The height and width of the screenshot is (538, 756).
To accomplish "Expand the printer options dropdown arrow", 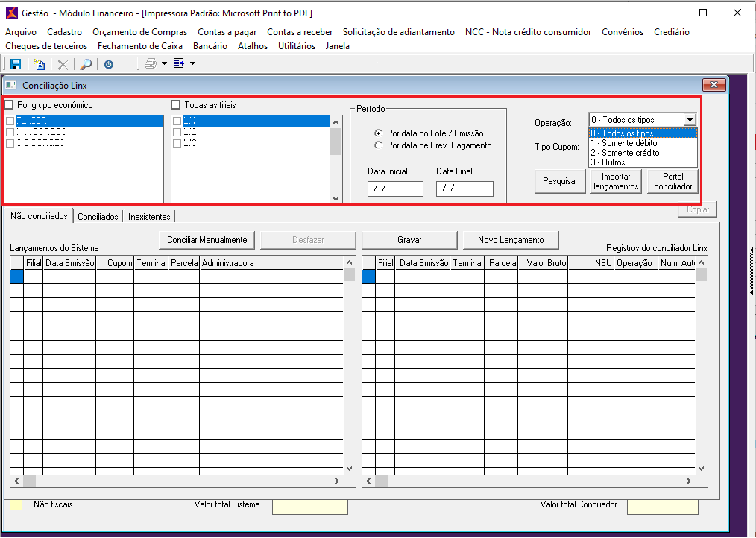I will [x=164, y=64].
